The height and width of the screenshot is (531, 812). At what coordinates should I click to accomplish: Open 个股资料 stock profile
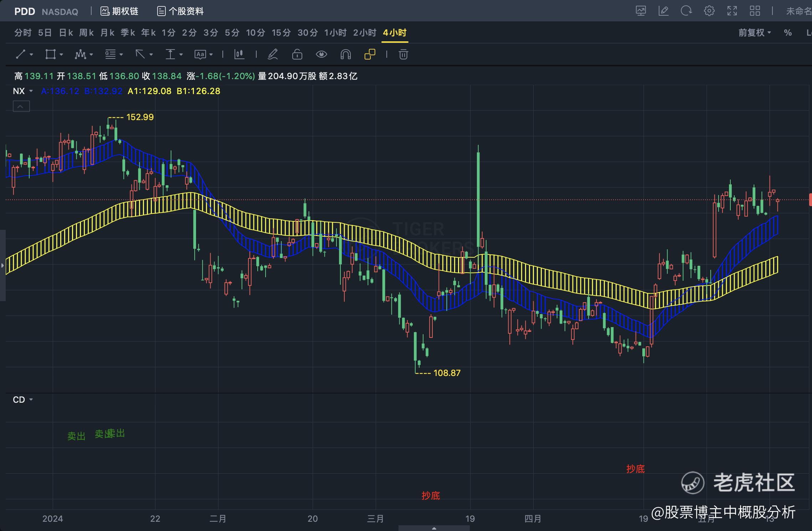(180, 11)
